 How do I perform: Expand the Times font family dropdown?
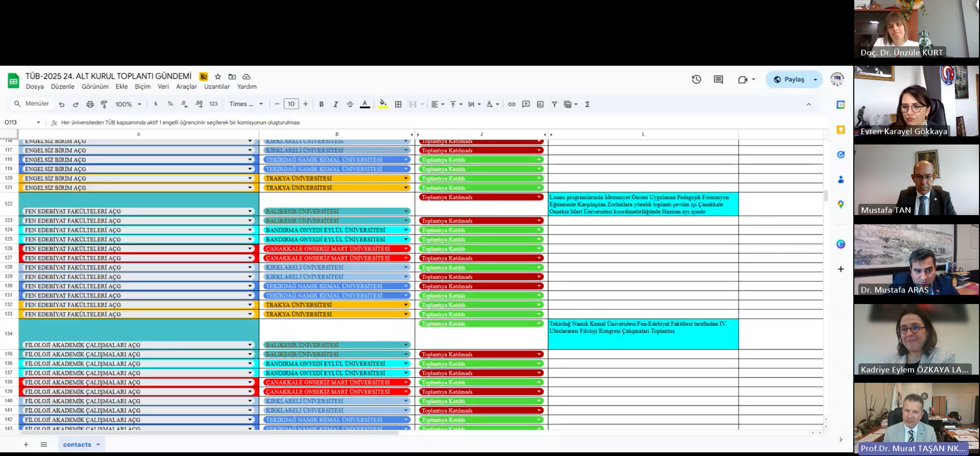point(246,104)
